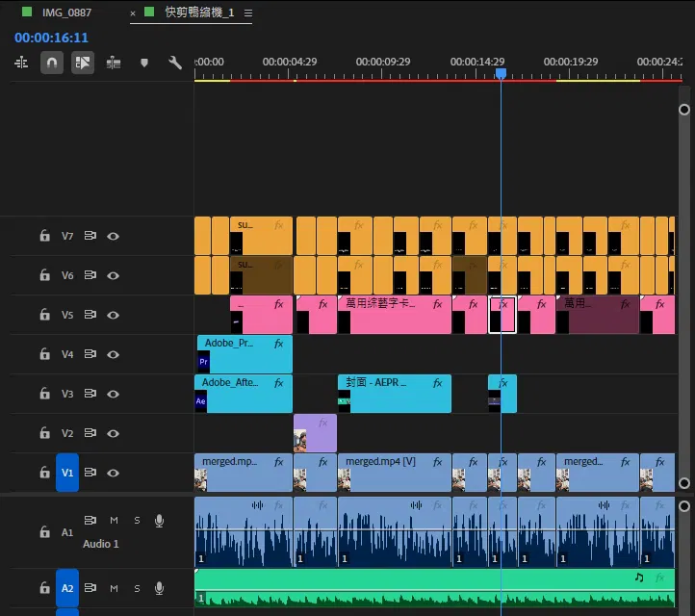Hide track V4 output eye

[113, 354]
